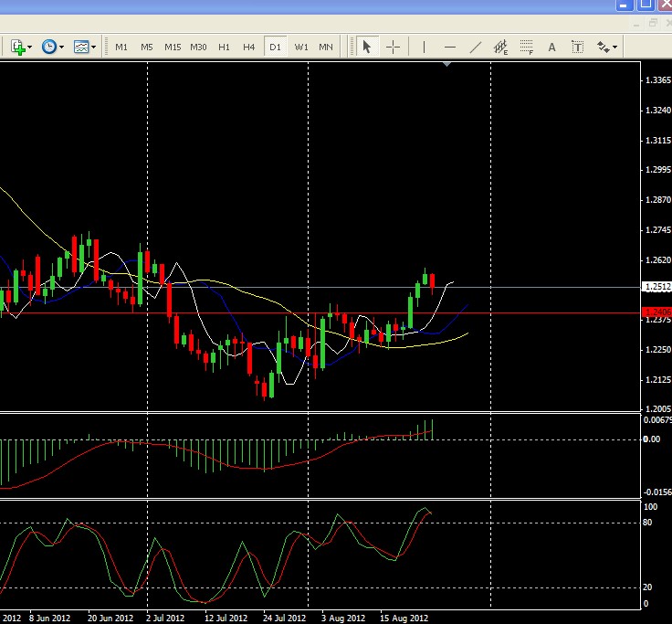This screenshot has height=624, width=672.
Task: Switch chart to M1 timeframe
Action: 121,47
